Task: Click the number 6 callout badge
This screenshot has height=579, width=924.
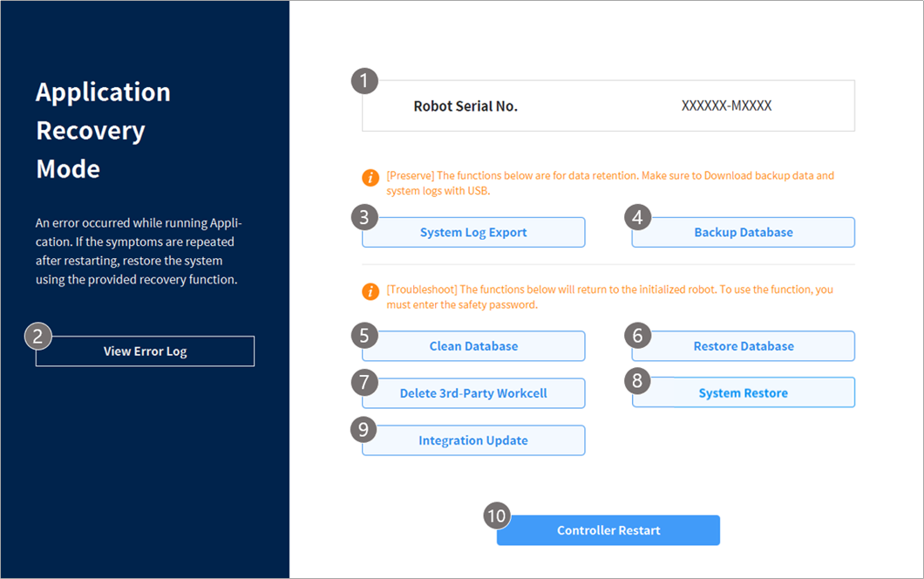Action: 638,334
